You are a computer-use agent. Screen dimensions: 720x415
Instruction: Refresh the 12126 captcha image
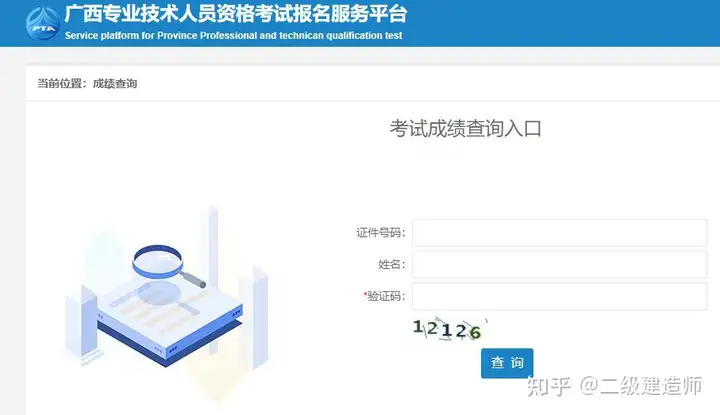click(x=449, y=329)
